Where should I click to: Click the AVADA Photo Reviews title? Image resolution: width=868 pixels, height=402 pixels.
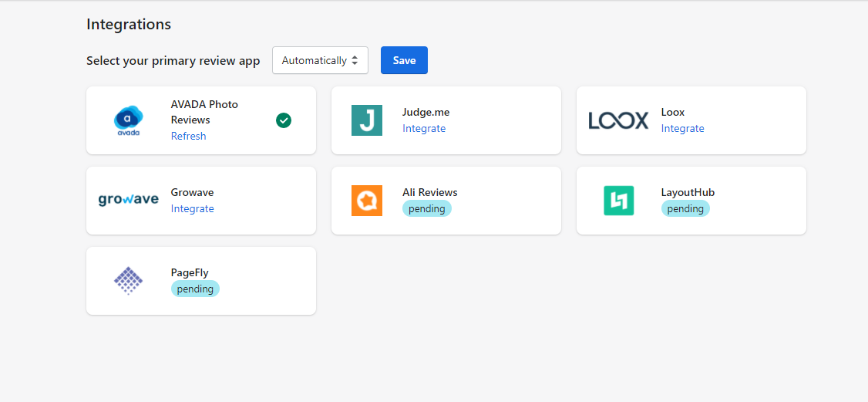pyautogui.click(x=204, y=113)
